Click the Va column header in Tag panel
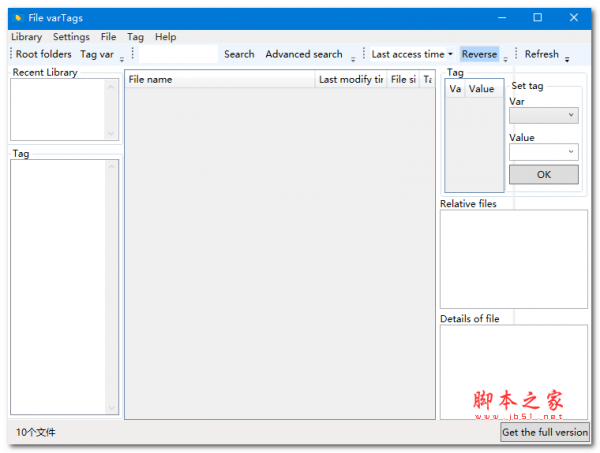This screenshot has width=600, height=453. [455, 89]
